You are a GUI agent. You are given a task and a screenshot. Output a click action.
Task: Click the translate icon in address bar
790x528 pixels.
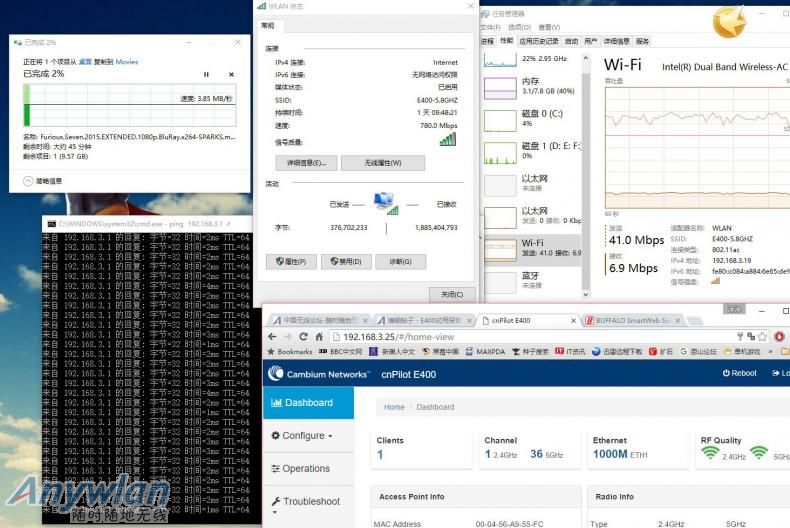751,337
